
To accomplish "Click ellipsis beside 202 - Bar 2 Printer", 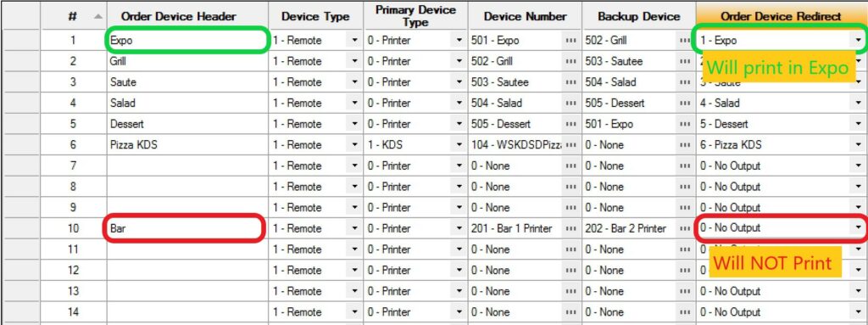I will 685,228.
